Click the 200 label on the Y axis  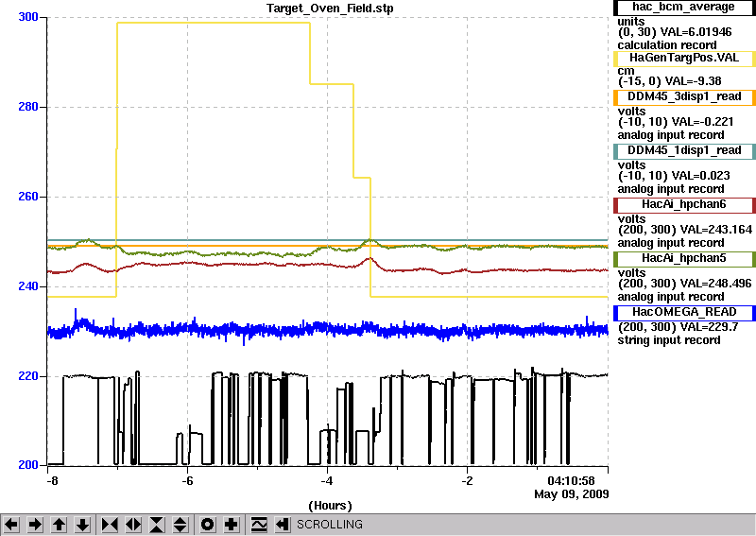[x=28, y=464]
